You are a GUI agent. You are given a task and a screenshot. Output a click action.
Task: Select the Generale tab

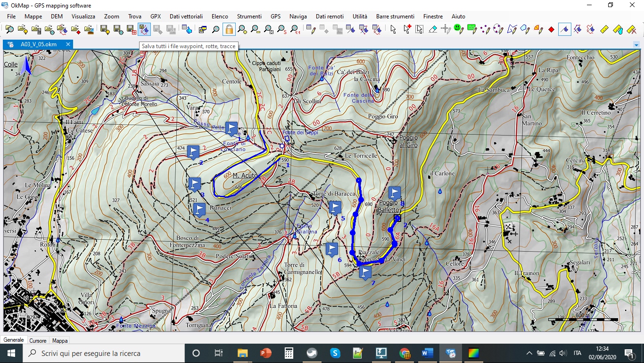pyautogui.click(x=14, y=340)
